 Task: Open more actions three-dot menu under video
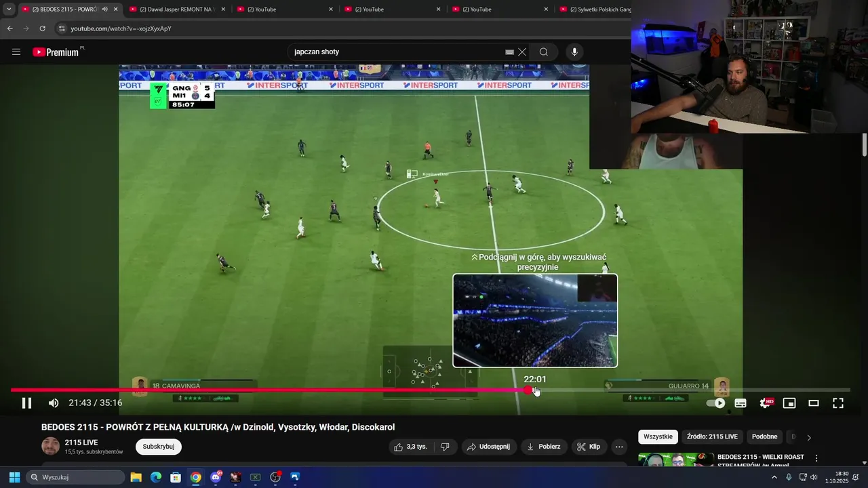click(x=618, y=447)
